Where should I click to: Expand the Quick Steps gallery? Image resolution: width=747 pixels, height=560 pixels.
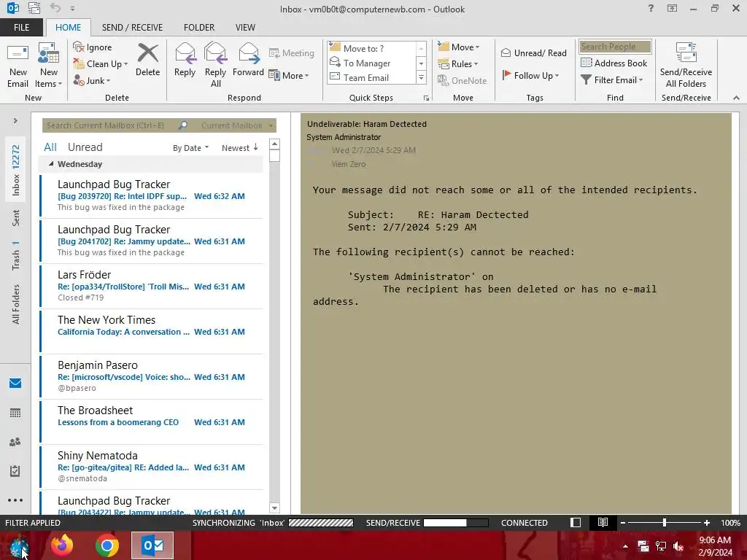[421, 77]
